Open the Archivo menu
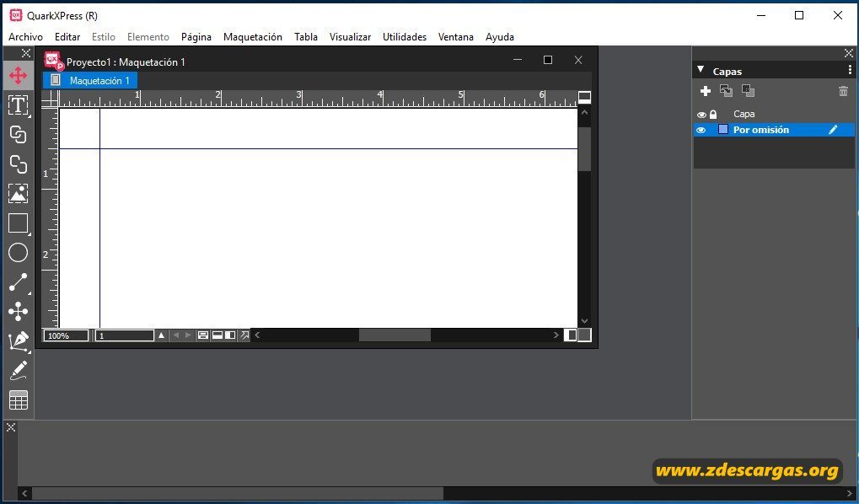Image resolution: width=859 pixels, height=504 pixels. pyautogui.click(x=26, y=37)
